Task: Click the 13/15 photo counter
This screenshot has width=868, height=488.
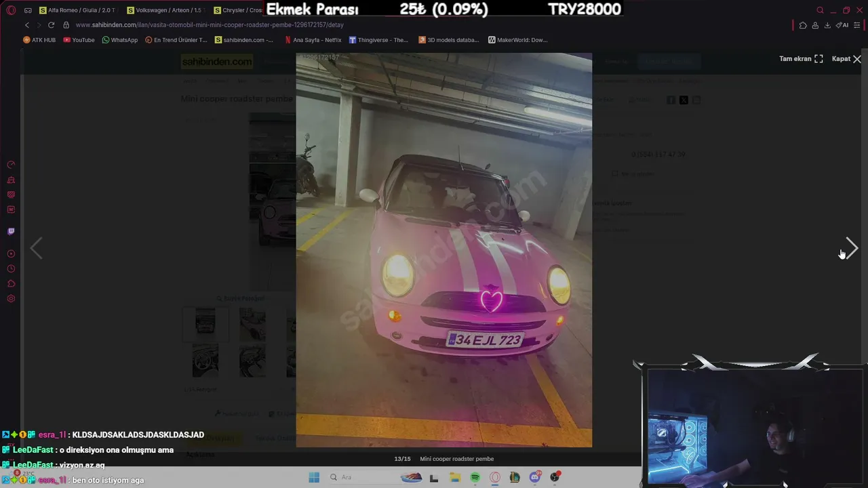Action: (403, 459)
